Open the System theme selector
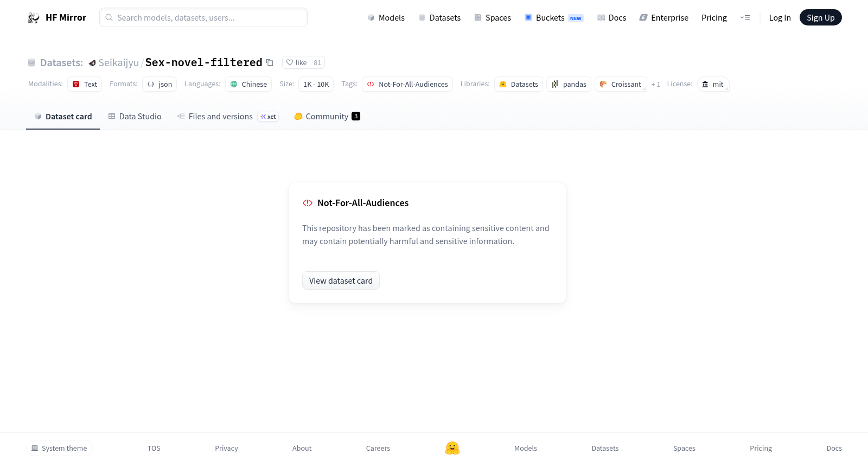This screenshot has height=467, width=868. coord(59,448)
